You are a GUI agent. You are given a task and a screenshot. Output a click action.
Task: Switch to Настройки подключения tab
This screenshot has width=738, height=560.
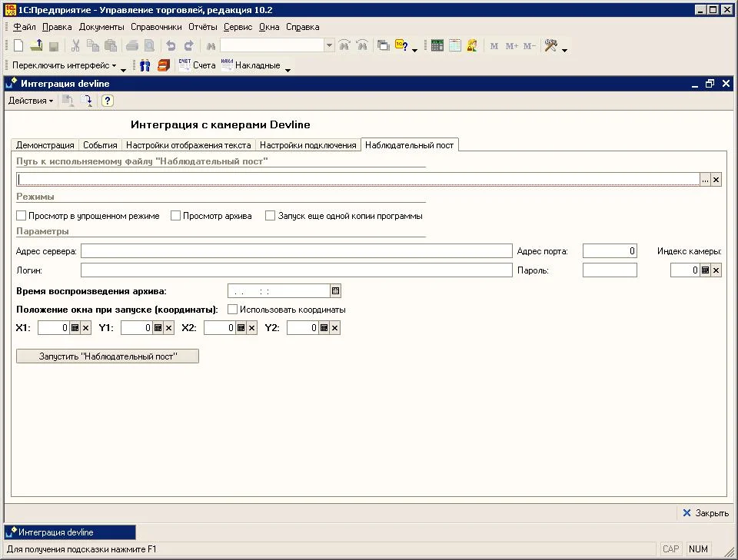click(307, 145)
